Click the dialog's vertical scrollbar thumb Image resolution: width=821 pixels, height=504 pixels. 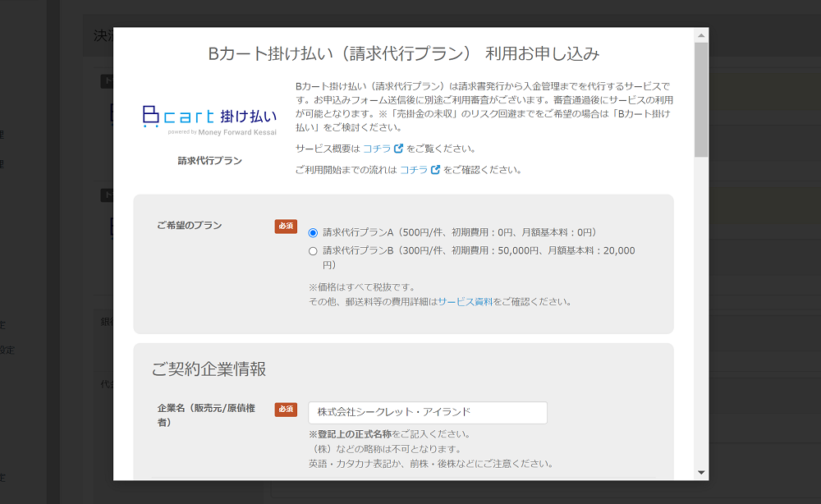(701, 100)
